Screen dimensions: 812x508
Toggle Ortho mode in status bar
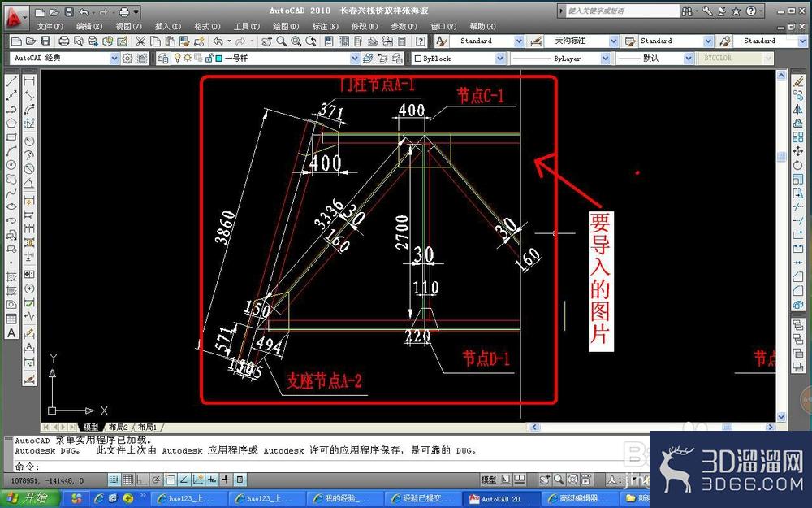[142, 480]
